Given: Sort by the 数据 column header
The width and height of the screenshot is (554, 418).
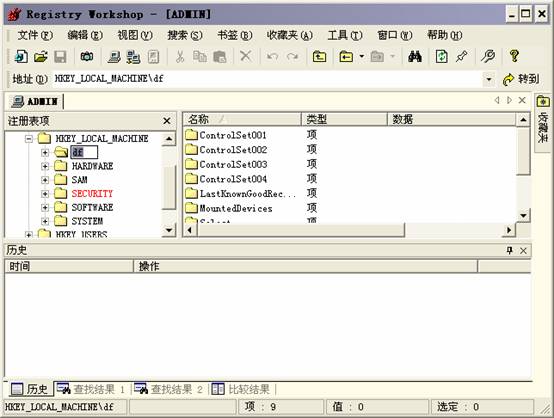Looking at the screenshot, I should 452,119.
